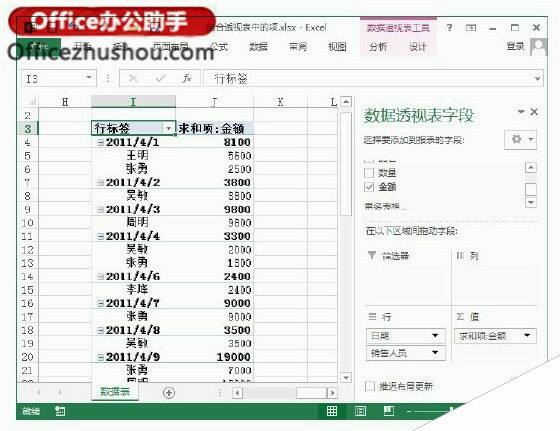Click sheet scroll up arrow

tap(346, 102)
